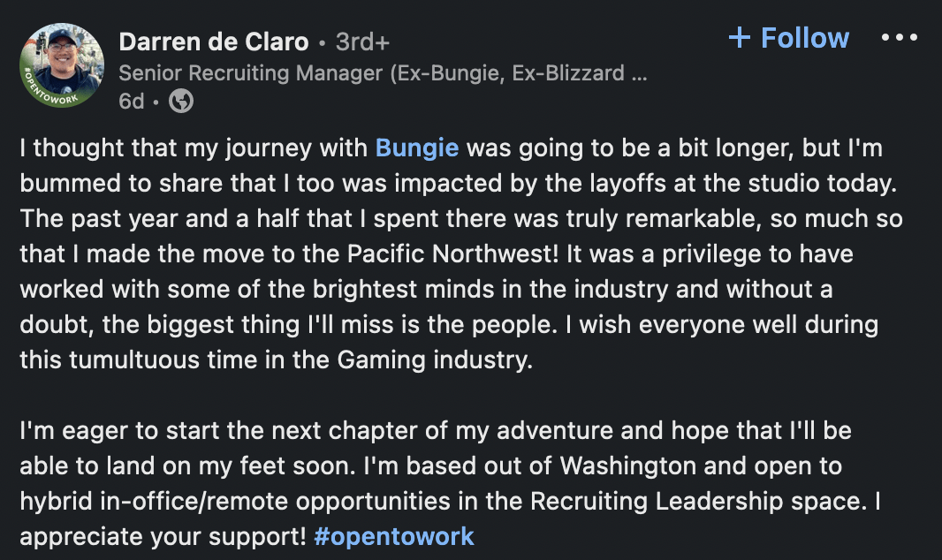Click the line mentioning Recruiting Leadership space
Screen dimensions: 942x560
click(x=451, y=501)
